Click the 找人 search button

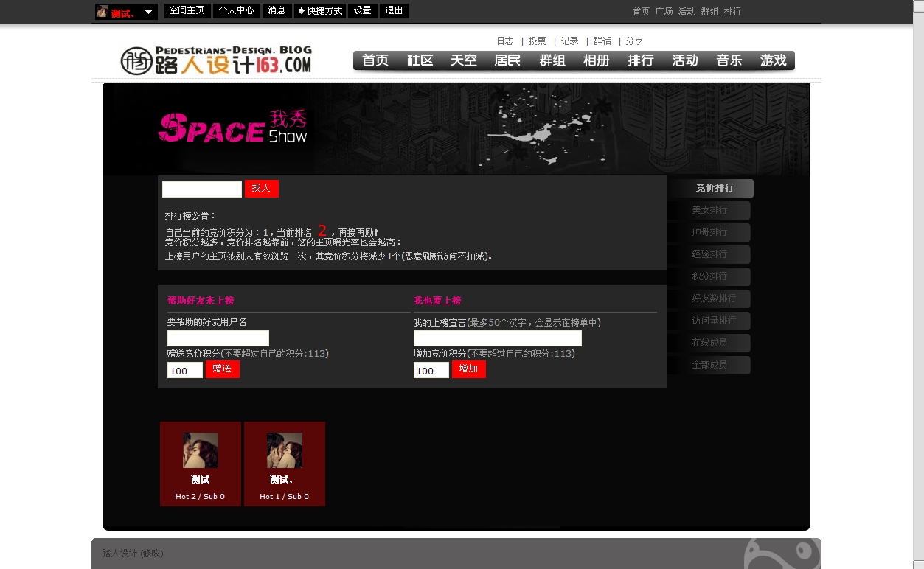coord(262,189)
